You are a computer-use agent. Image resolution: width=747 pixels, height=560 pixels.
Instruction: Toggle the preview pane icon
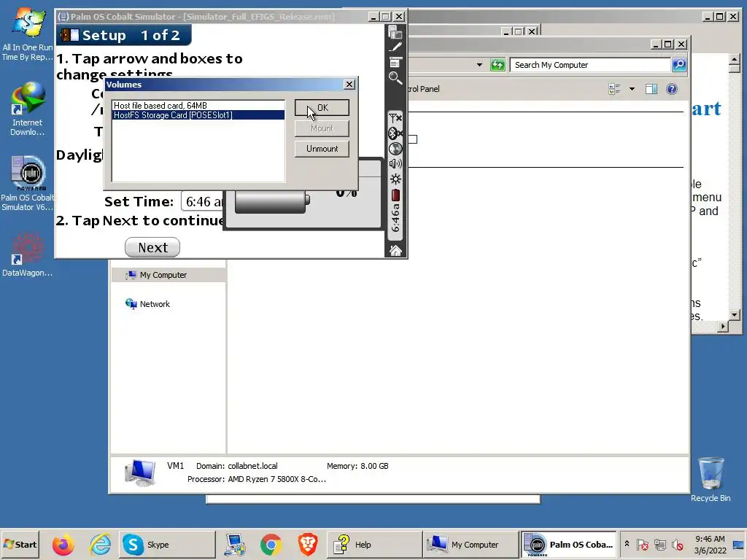[651, 89]
